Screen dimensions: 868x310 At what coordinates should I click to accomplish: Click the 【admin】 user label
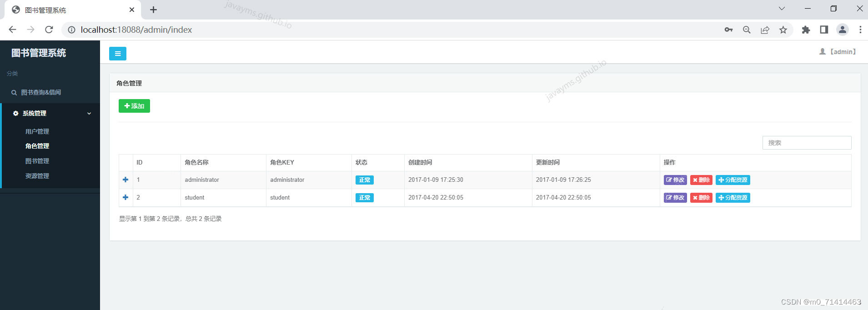point(843,52)
